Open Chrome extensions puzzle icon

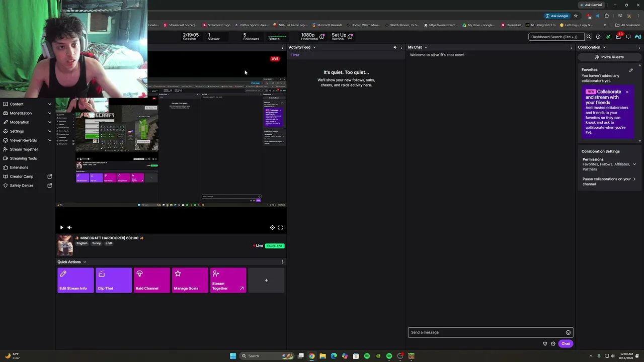point(606,16)
